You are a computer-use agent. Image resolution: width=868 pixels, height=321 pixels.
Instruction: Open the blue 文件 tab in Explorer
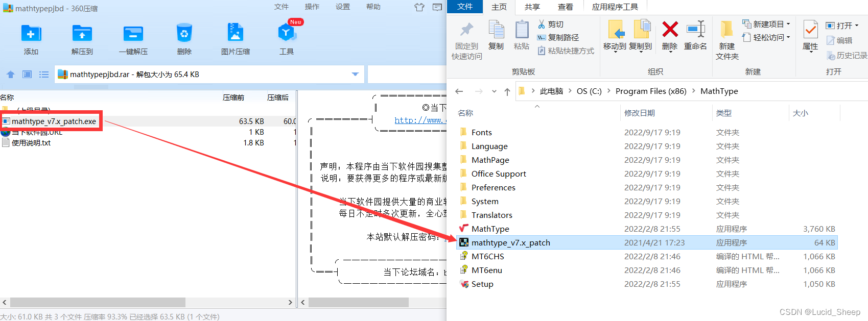[465, 7]
